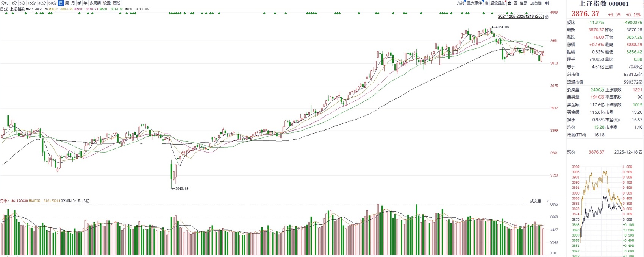Switch to the 月 monthly tab
This screenshot has width=644, height=257.
pos(73,3)
